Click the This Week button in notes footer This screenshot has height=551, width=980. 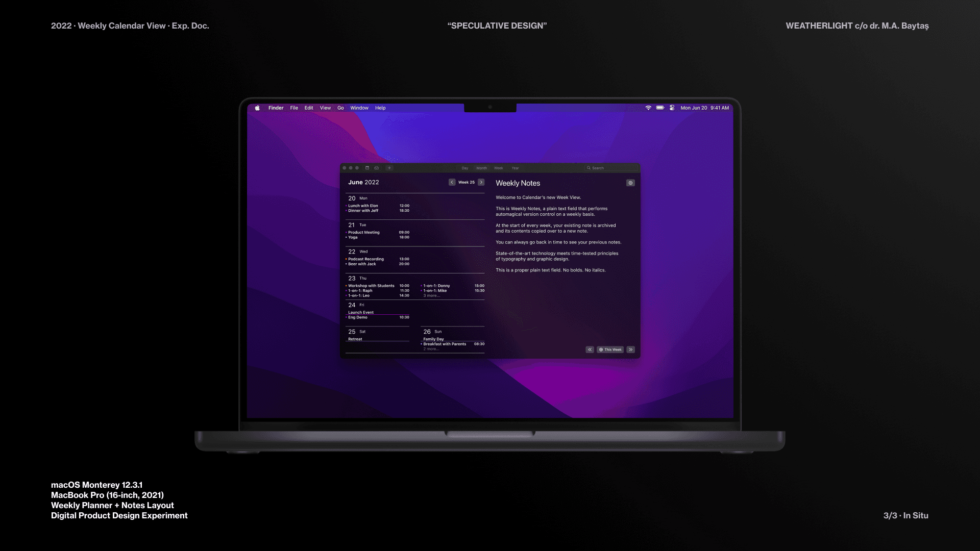click(x=610, y=349)
